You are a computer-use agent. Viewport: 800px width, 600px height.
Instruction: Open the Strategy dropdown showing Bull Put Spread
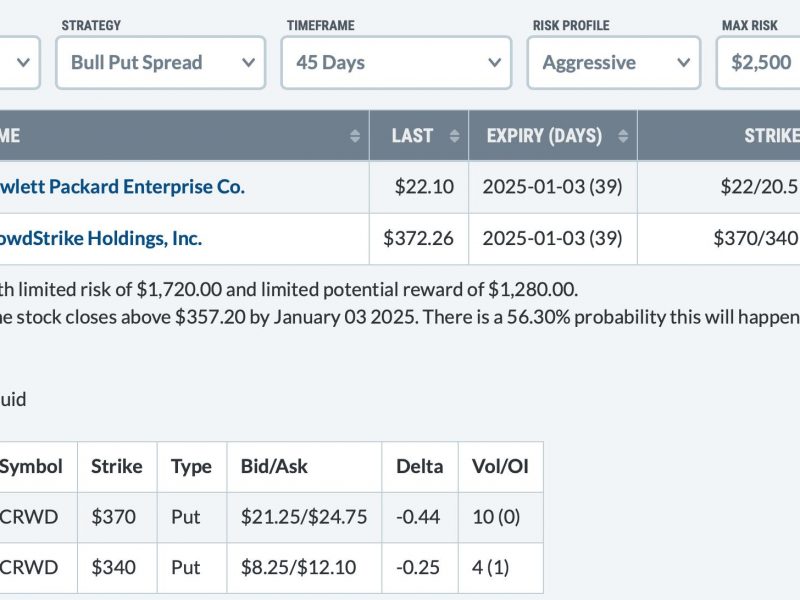pyautogui.click(x=161, y=63)
